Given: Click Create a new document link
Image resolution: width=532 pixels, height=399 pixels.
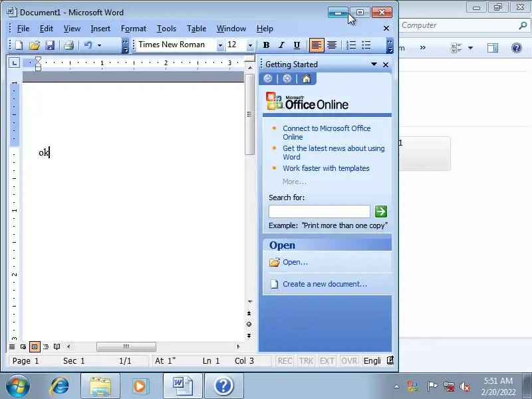Looking at the screenshot, I should [x=325, y=284].
